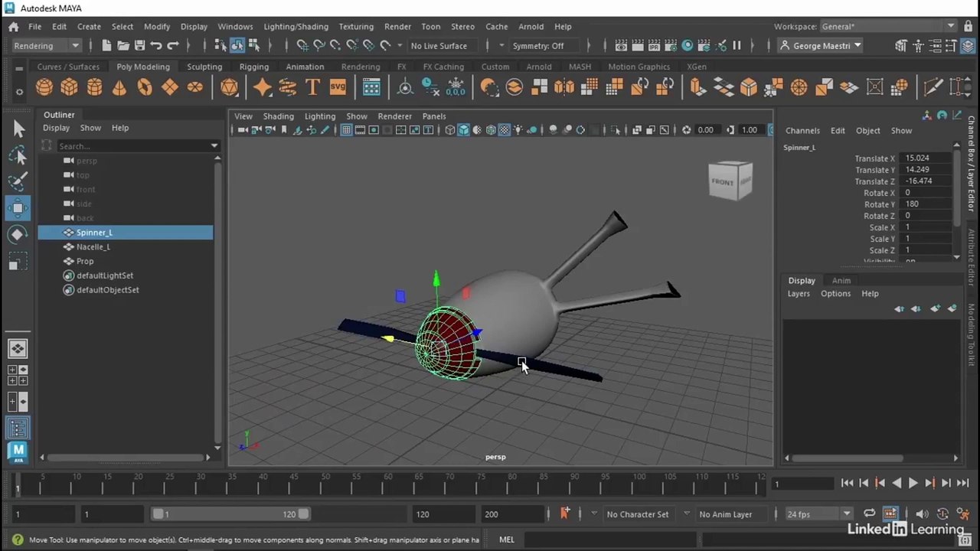Open the Lighting/Shading menu

[x=296, y=27]
